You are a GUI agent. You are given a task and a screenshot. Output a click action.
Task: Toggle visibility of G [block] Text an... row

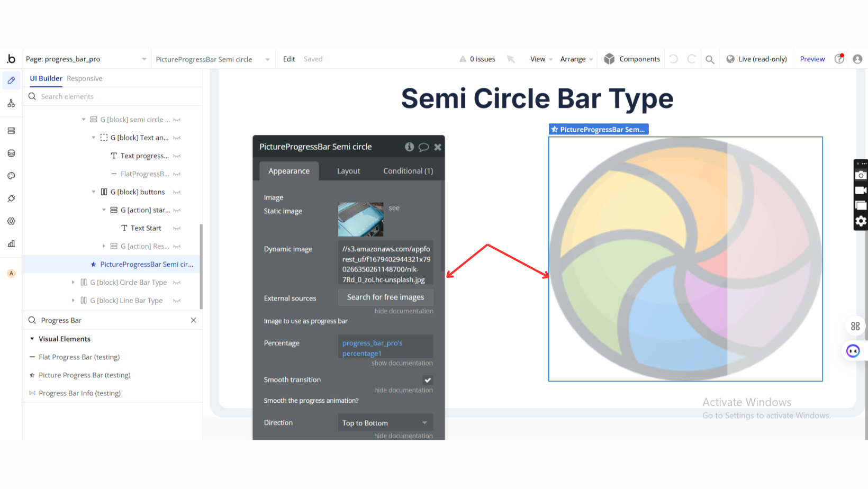point(177,138)
